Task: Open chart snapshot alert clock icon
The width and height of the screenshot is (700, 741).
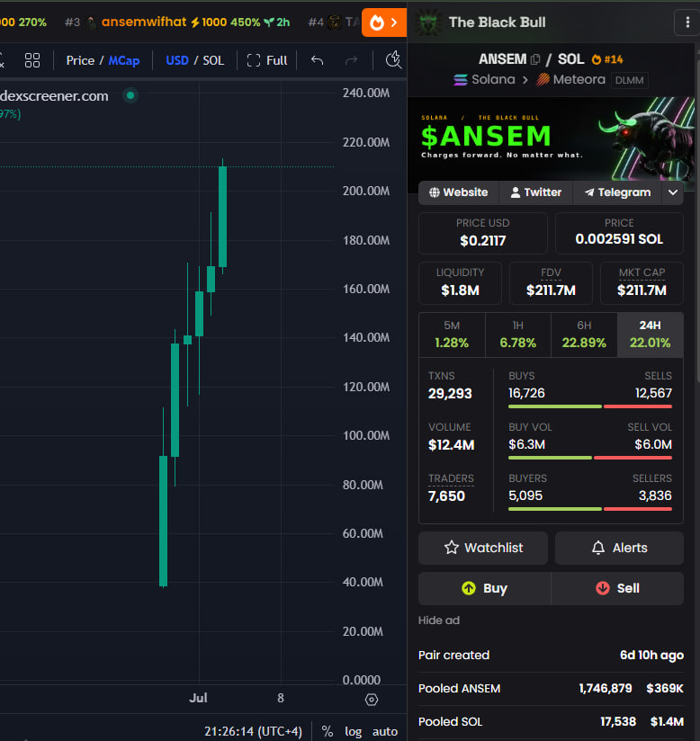Action: click(x=393, y=60)
